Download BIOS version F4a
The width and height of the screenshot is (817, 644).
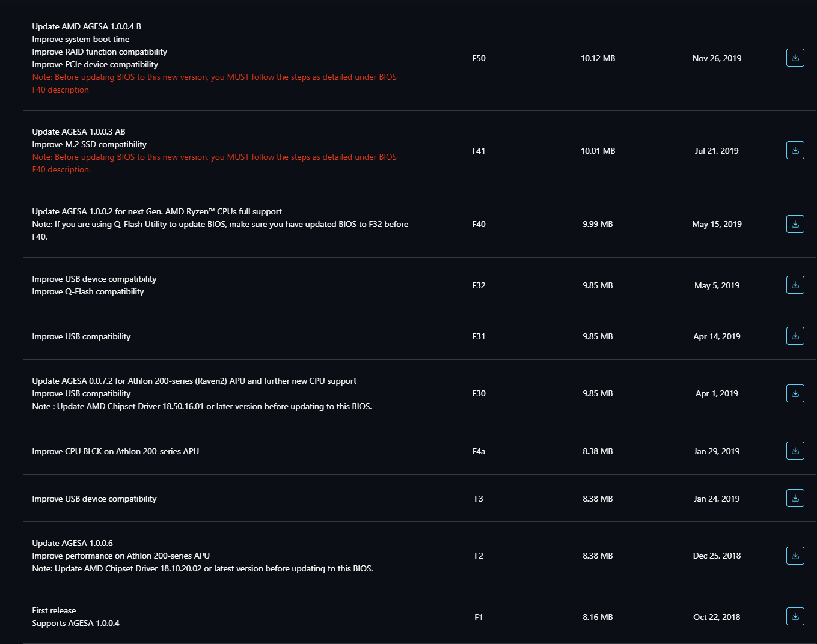795,451
